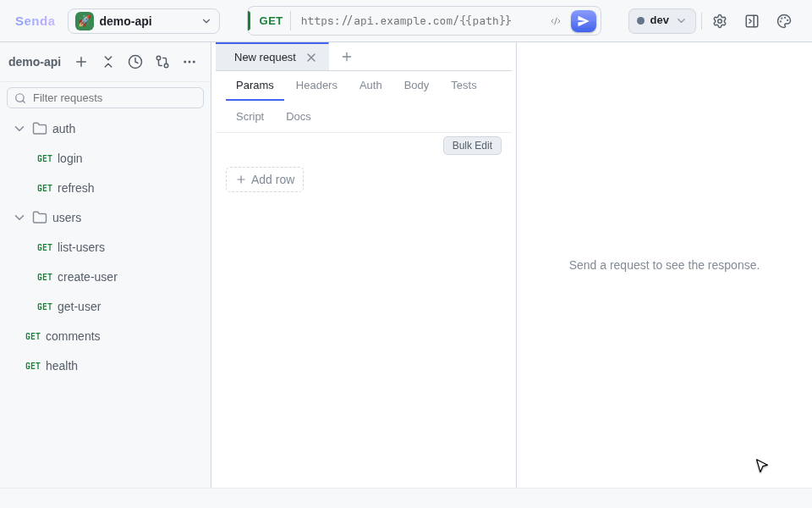Focus the Filter requests input
Viewport: 812px width, 508px height.
(105, 98)
